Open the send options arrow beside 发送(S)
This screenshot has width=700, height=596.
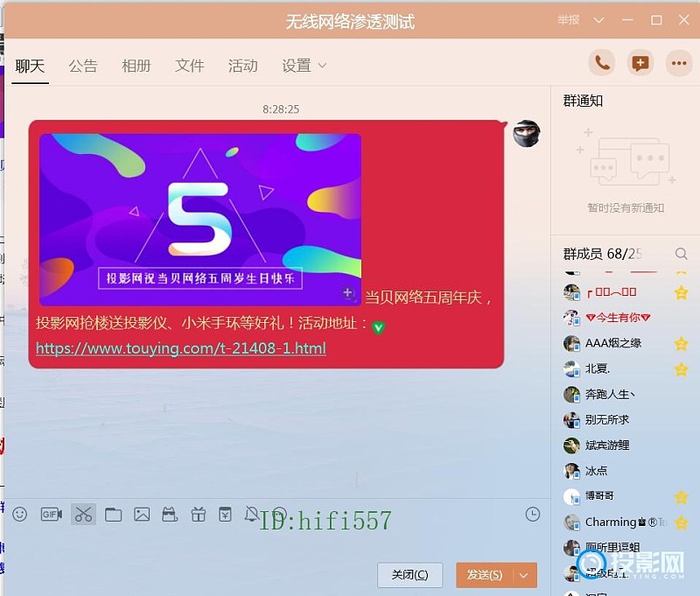click(524, 575)
